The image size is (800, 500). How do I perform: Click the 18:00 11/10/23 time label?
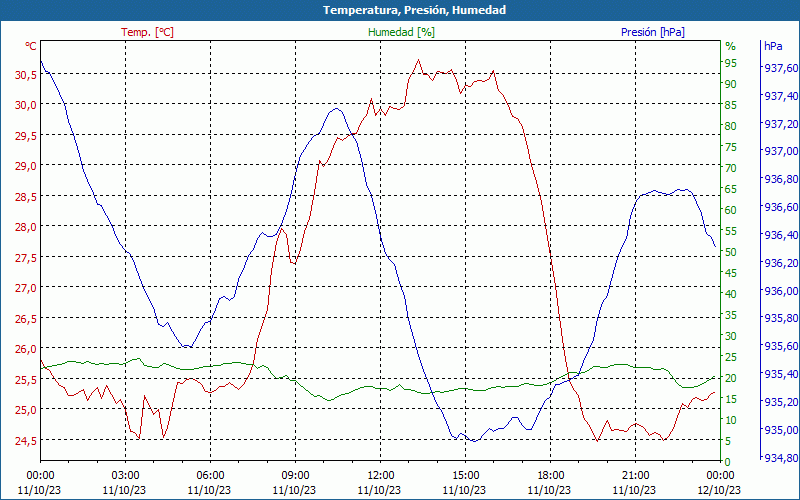(550, 483)
